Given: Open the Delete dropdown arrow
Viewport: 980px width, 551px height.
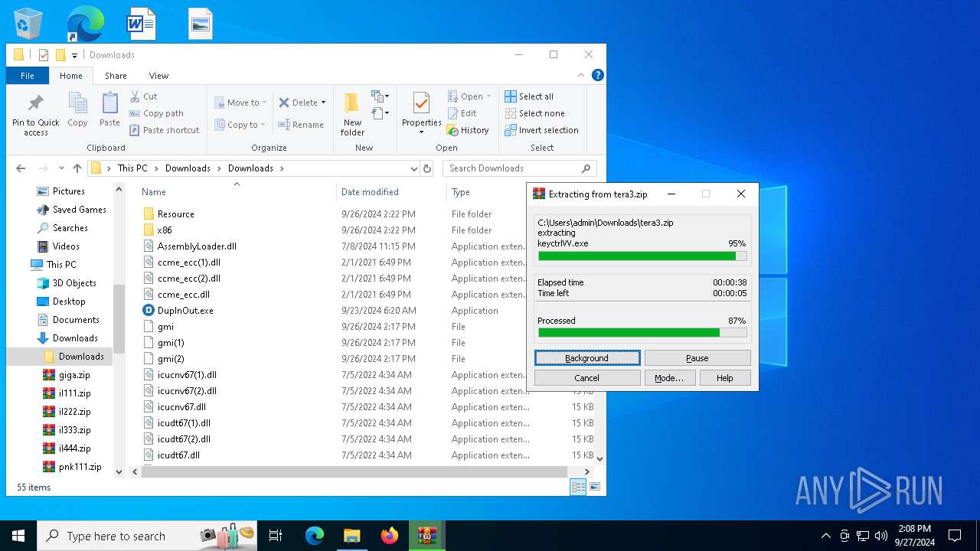Looking at the screenshot, I should [x=323, y=103].
